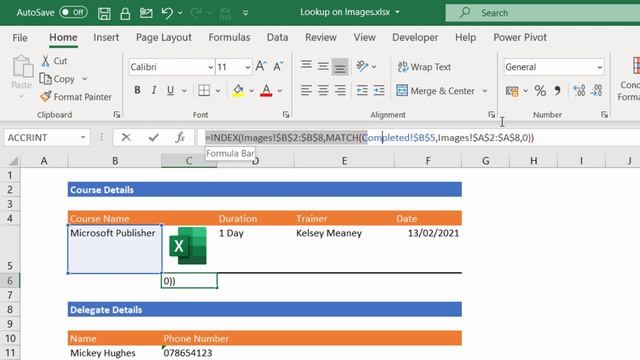Click the Copy button
The width and height of the screenshot is (640, 360).
tap(57, 79)
